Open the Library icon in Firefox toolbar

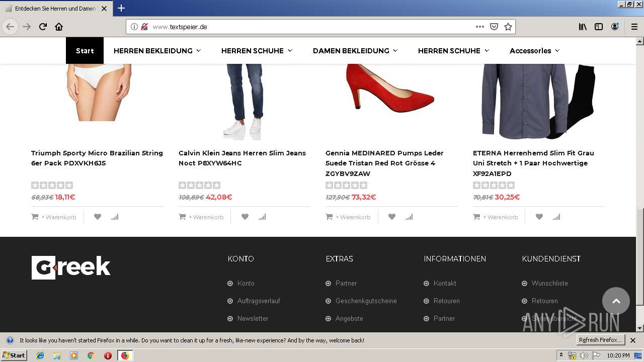tap(583, 27)
